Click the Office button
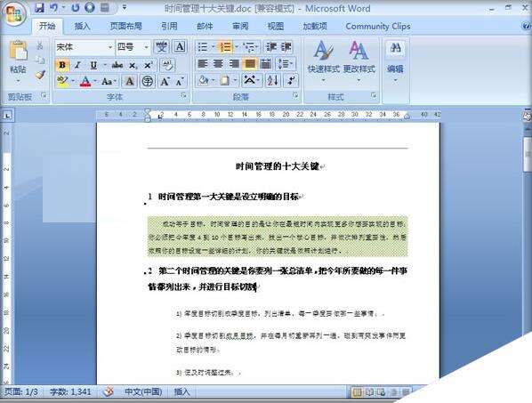The width and height of the screenshot is (532, 403). 14,14
